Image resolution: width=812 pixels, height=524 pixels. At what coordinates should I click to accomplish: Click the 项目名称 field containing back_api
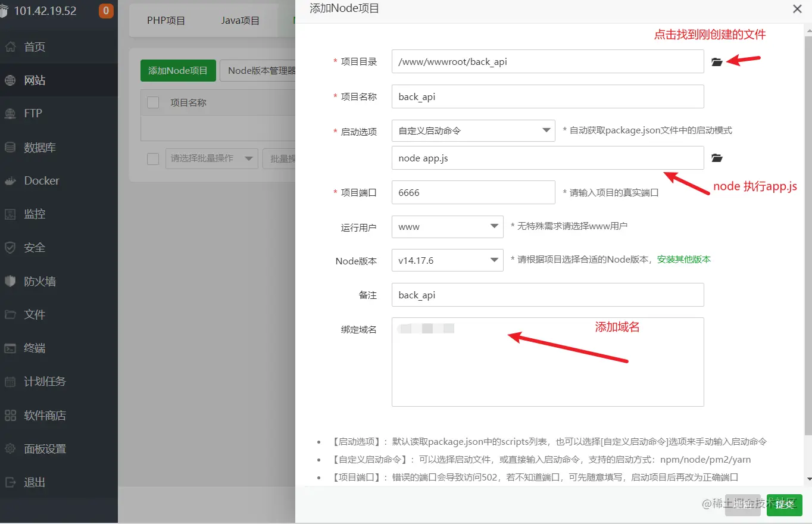click(x=548, y=96)
